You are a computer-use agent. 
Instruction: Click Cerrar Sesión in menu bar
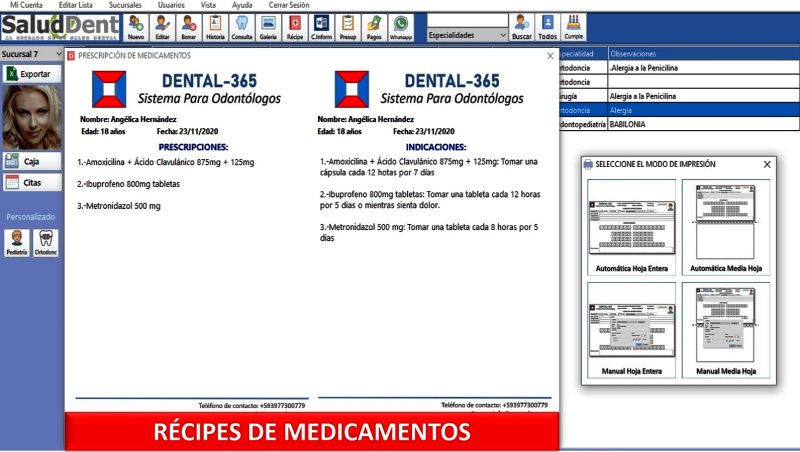click(x=289, y=5)
